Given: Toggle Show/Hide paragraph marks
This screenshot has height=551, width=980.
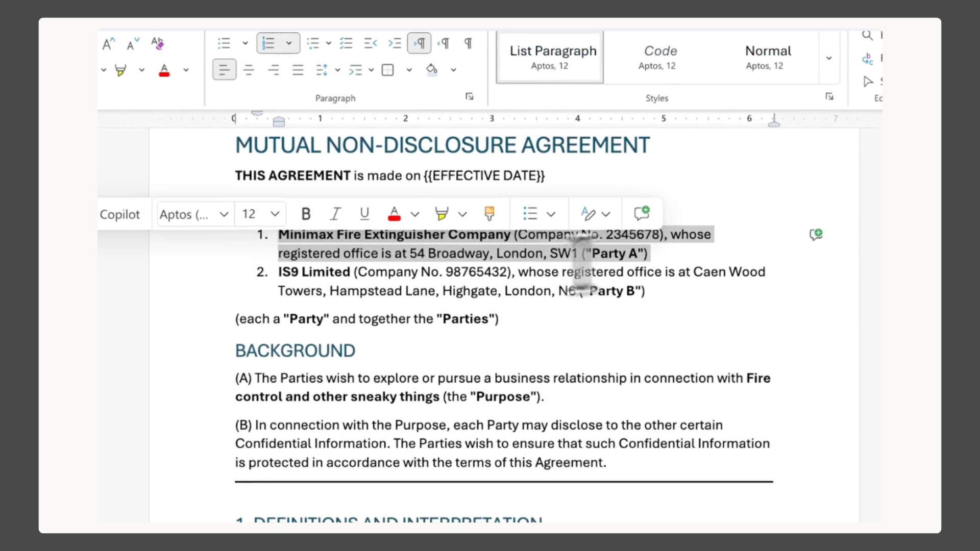Looking at the screenshot, I should [468, 43].
